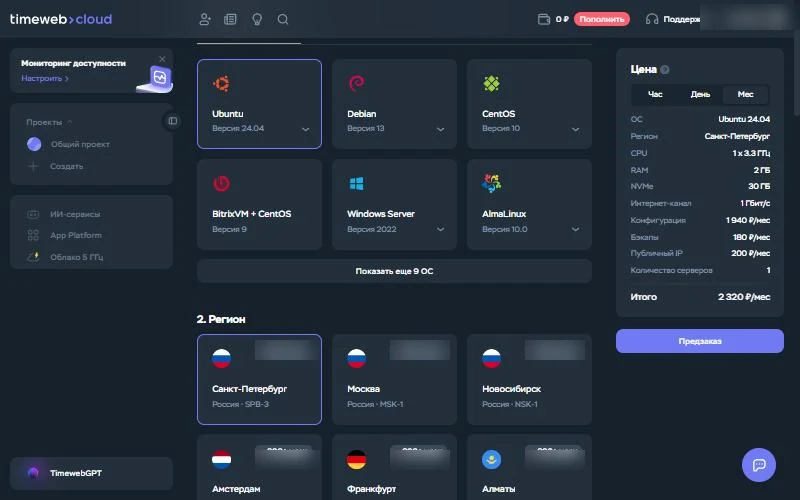Click the Ubuntu logo icon
This screenshot has width=800, height=500.
221,83
